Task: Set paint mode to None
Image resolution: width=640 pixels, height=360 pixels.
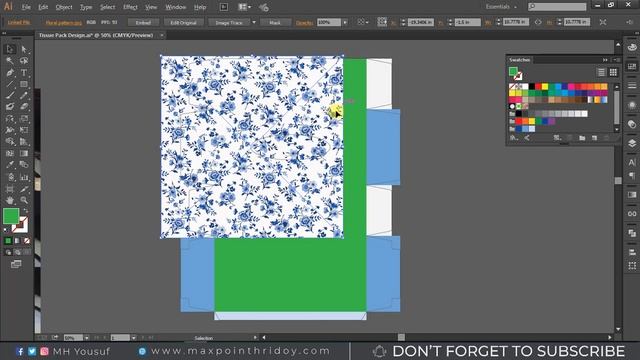Action: click(x=27, y=241)
